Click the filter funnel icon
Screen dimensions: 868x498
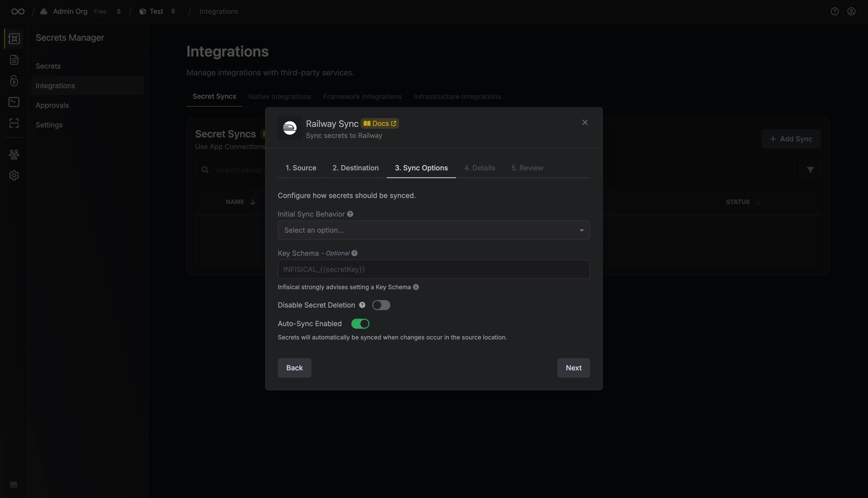pos(810,170)
